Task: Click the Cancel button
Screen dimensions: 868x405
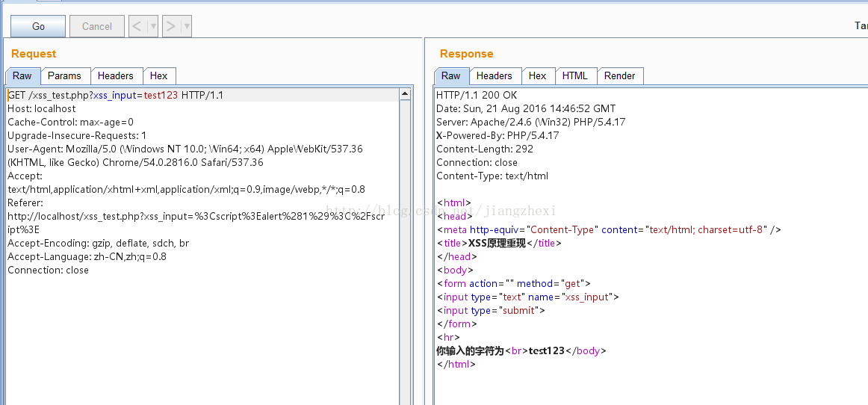Action: (x=97, y=26)
